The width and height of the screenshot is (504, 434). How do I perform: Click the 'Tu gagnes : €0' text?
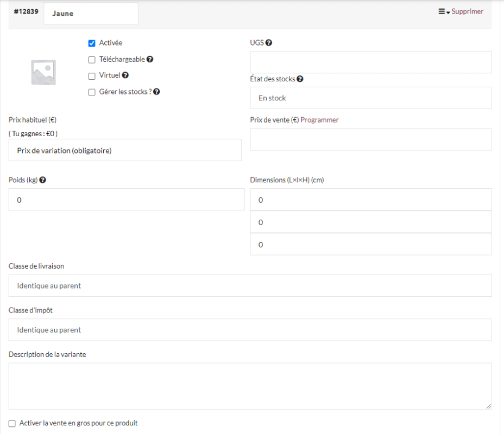(33, 134)
